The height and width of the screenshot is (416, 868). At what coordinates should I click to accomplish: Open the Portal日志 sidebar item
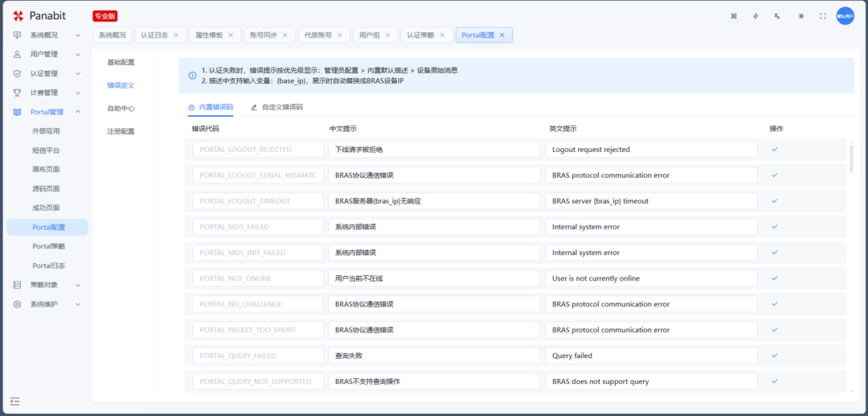pos(47,266)
